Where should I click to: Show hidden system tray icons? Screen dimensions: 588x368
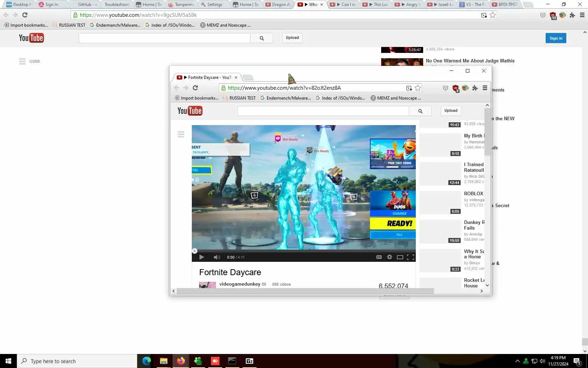pyautogui.click(x=517, y=361)
